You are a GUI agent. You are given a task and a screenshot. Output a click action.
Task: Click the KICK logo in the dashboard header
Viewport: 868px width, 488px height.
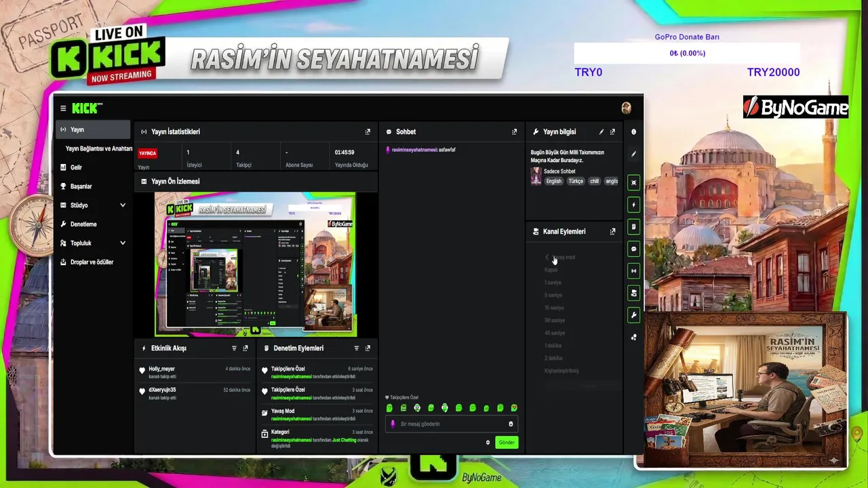87,108
